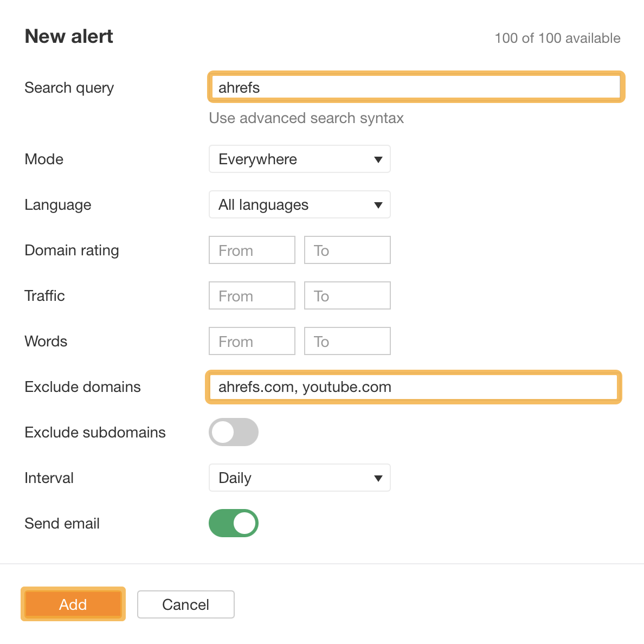The width and height of the screenshot is (644, 644).
Task: Click the Domain rating From field
Action: [x=252, y=250]
